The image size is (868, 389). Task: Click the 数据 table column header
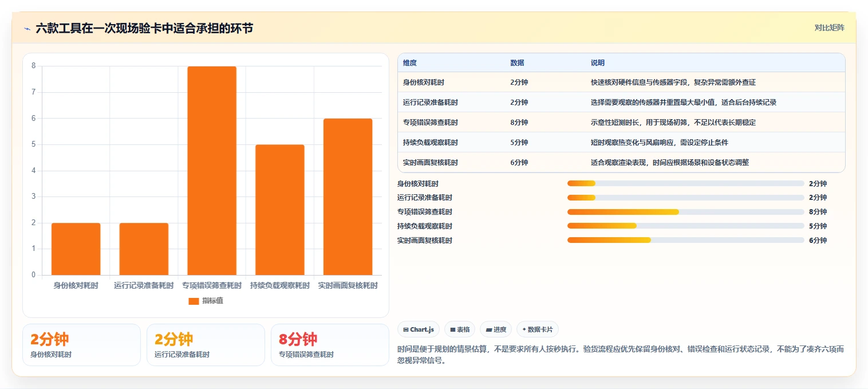tap(517, 63)
